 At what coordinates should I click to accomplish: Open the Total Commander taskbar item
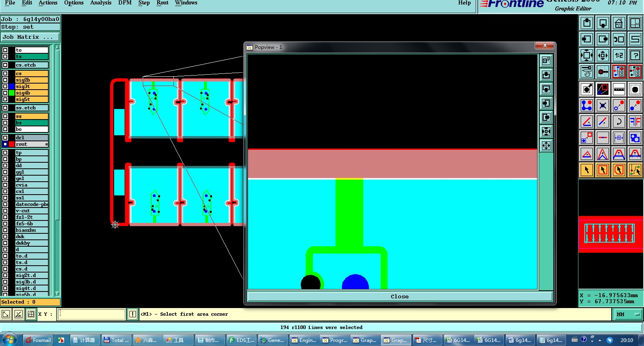[116, 340]
